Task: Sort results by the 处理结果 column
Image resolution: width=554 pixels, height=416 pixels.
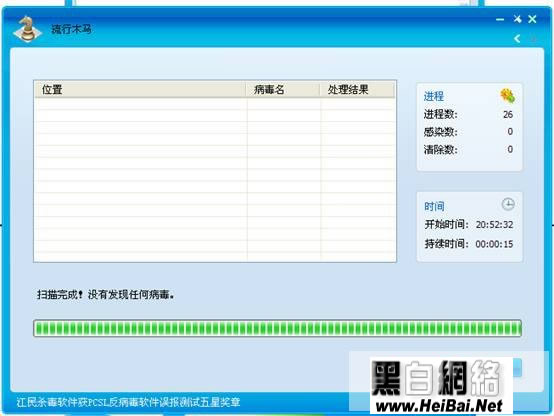Action: (357, 89)
